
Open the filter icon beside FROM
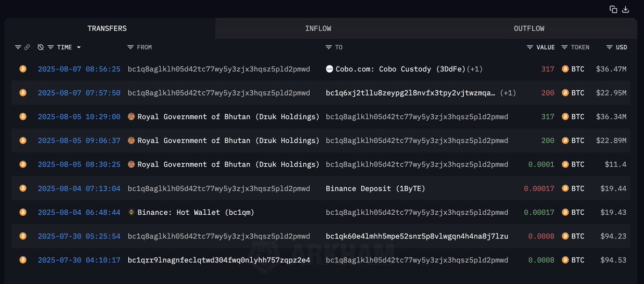(x=130, y=47)
